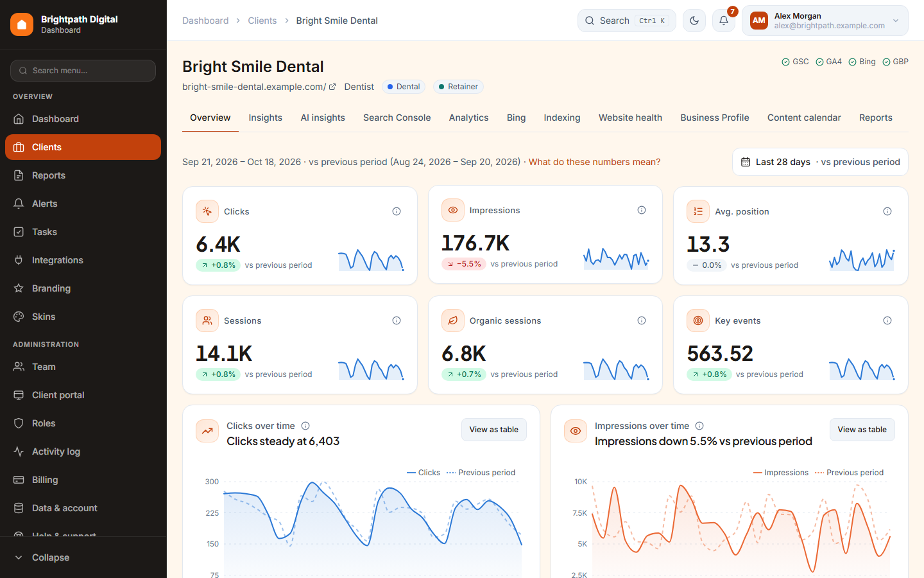Open the Reports tab in client page
Screen dimensions: 924x578
pyautogui.click(x=876, y=118)
